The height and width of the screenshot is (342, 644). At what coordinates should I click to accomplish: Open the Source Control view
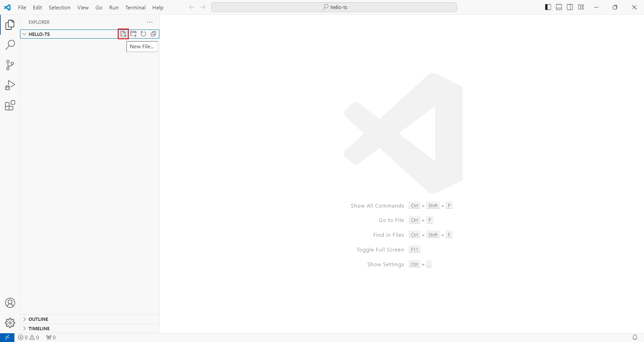pyautogui.click(x=10, y=65)
